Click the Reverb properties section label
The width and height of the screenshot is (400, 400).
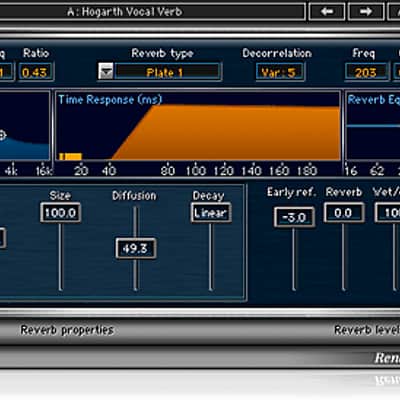pos(67,330)
